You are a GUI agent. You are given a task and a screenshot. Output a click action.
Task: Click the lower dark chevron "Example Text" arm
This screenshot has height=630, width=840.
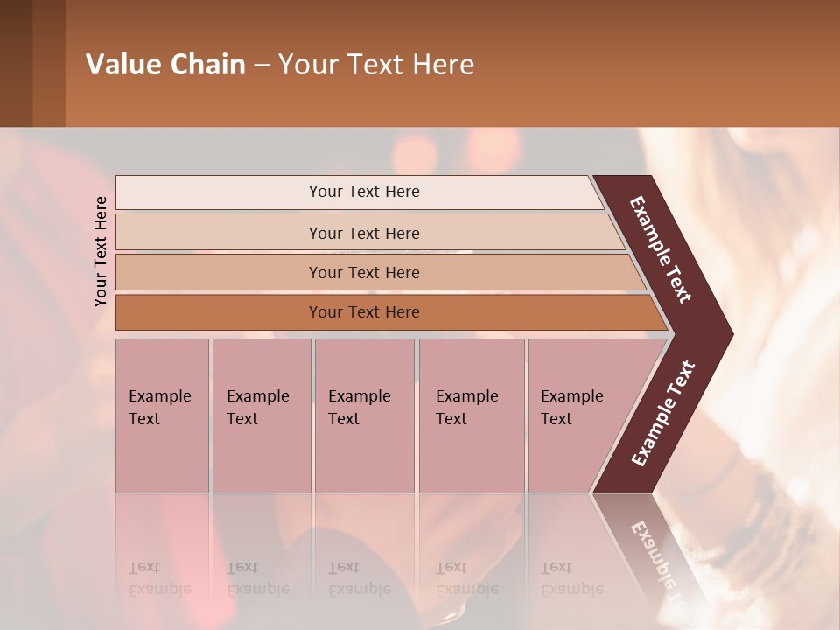pos(662,414)
